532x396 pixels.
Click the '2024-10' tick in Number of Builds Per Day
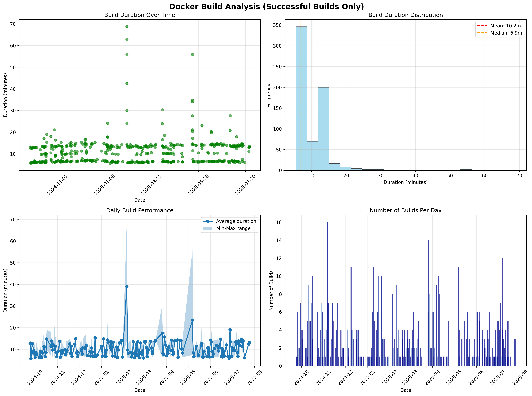point(301,378)
